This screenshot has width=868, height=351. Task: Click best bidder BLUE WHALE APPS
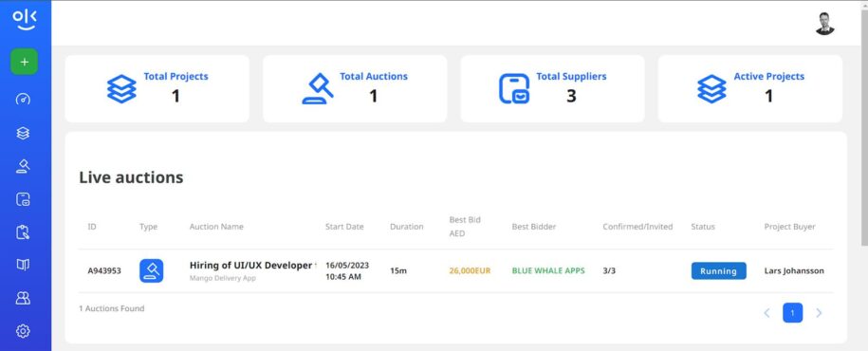[548, 270]
